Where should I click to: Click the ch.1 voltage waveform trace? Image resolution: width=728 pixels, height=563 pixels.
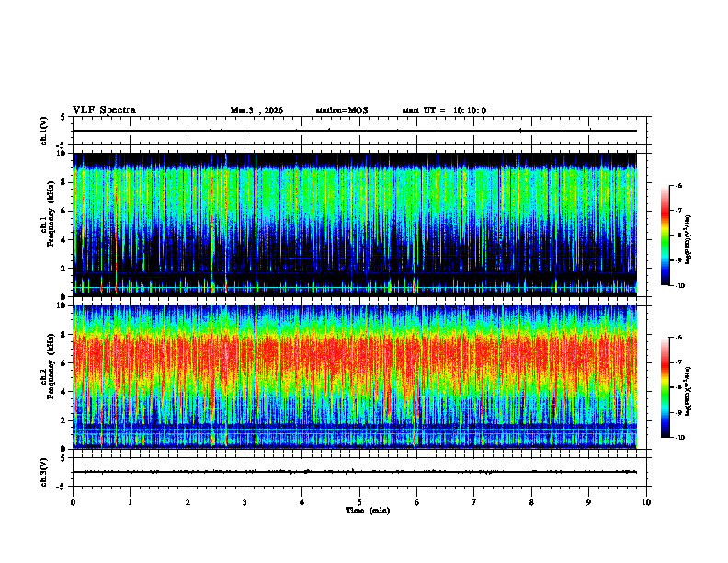coord(355,131)
